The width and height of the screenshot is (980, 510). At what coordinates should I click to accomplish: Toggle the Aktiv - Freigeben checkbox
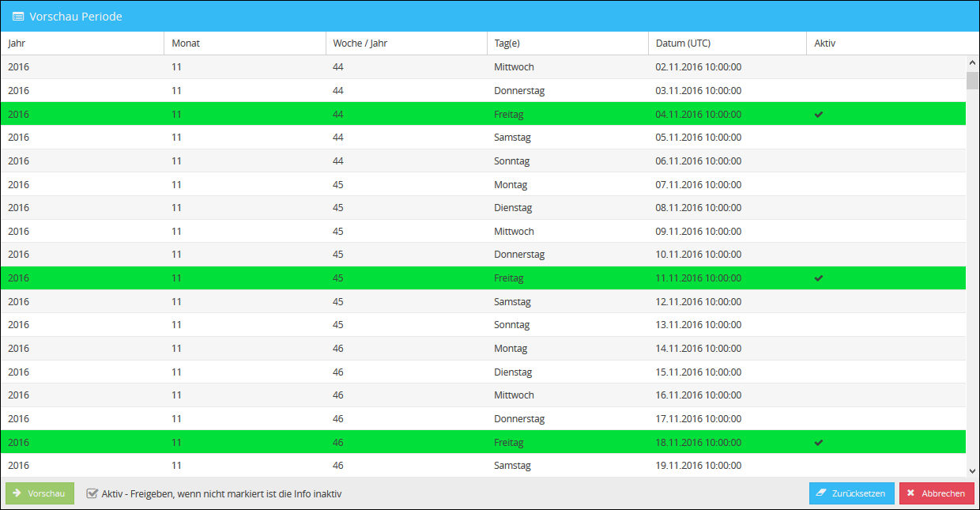tap(92, 493)
